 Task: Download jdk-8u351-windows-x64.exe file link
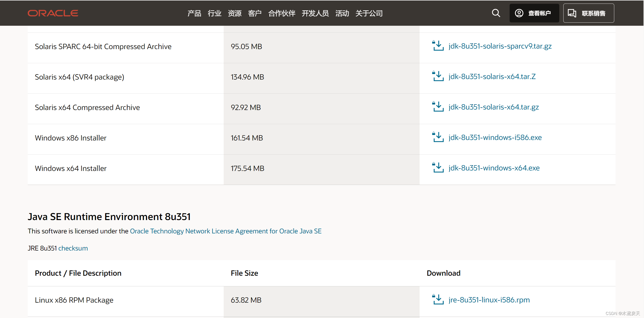494,168
